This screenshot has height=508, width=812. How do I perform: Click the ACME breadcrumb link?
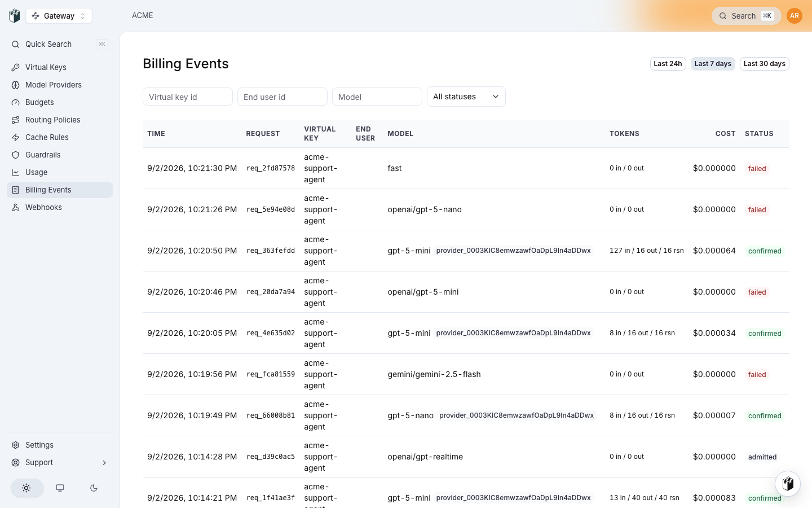(x=143, y=15)
